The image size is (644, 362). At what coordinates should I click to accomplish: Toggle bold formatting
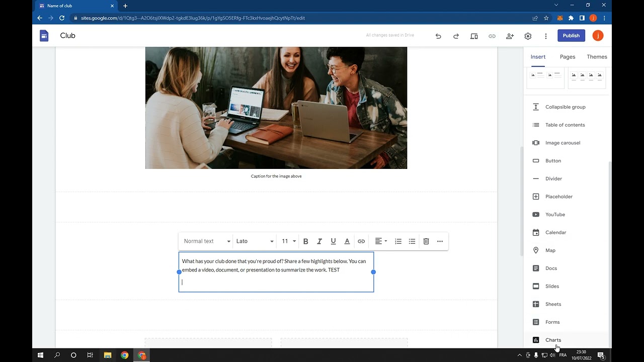305,241
